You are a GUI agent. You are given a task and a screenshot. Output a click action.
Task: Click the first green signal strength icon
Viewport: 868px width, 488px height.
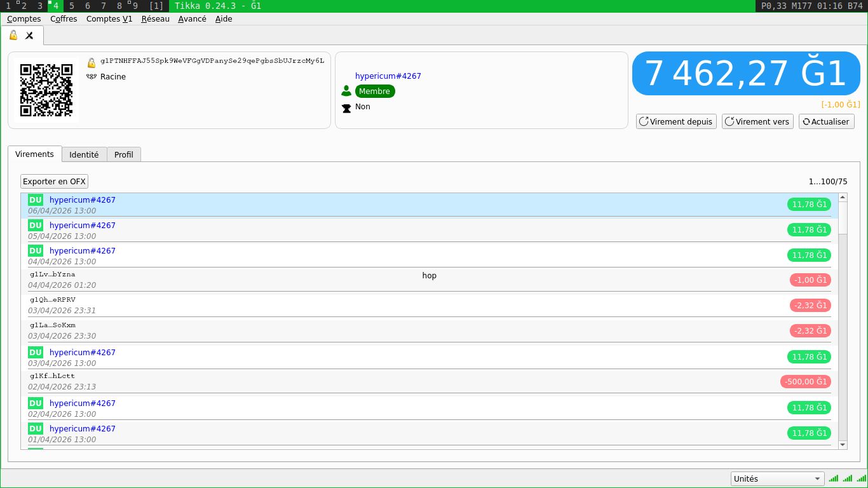(834, 478)
